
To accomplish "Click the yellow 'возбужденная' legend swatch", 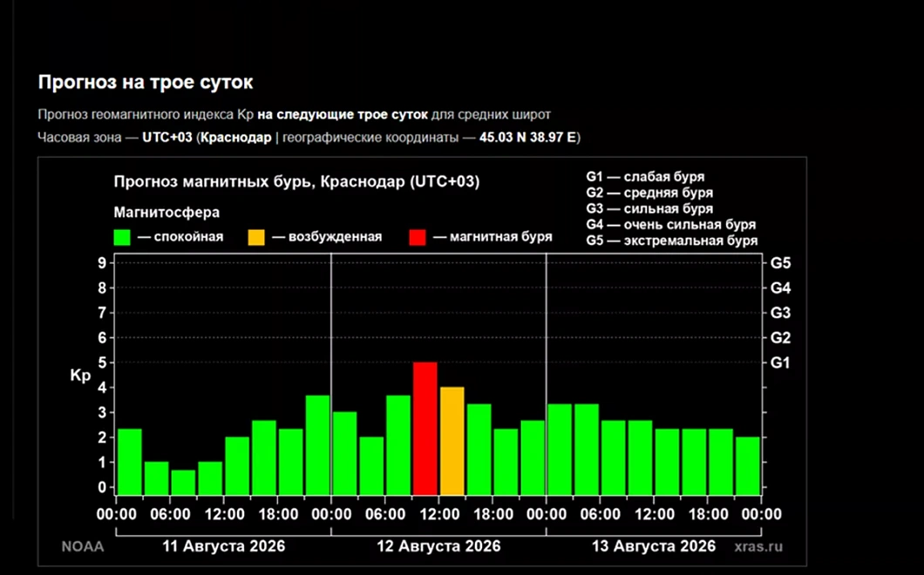I will pyautogui.click(x=256, y=238).
